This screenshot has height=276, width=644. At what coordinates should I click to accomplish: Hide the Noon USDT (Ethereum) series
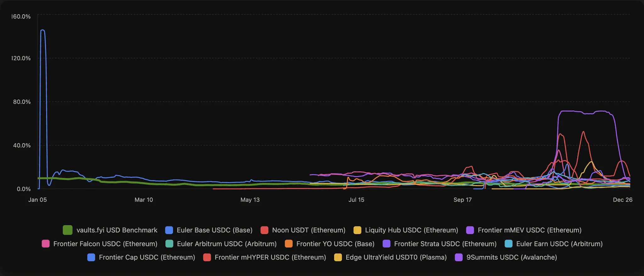[308, 230]
